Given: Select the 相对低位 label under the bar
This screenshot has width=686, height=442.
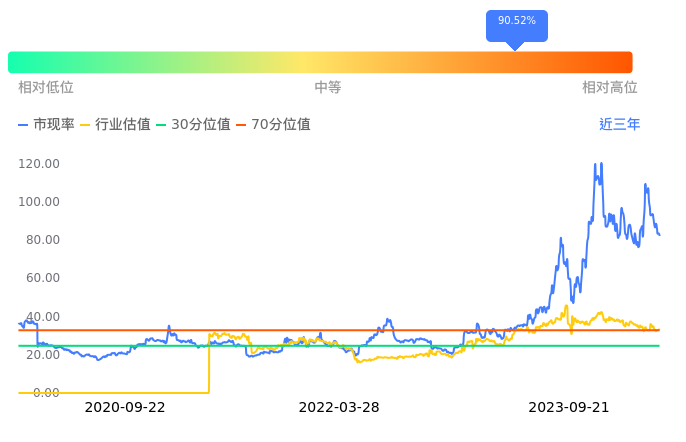Looking at the screenshot, I should 46,88.
